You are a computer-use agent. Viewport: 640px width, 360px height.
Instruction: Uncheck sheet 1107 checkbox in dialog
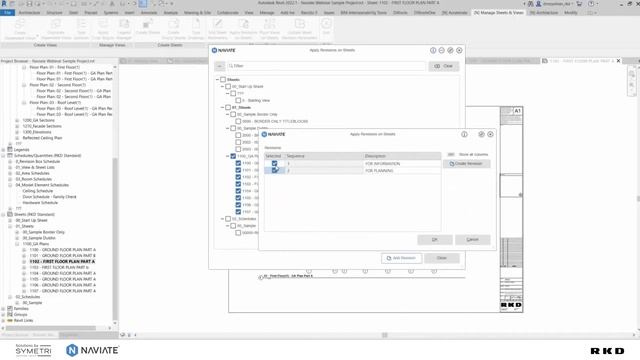point(238,211)
